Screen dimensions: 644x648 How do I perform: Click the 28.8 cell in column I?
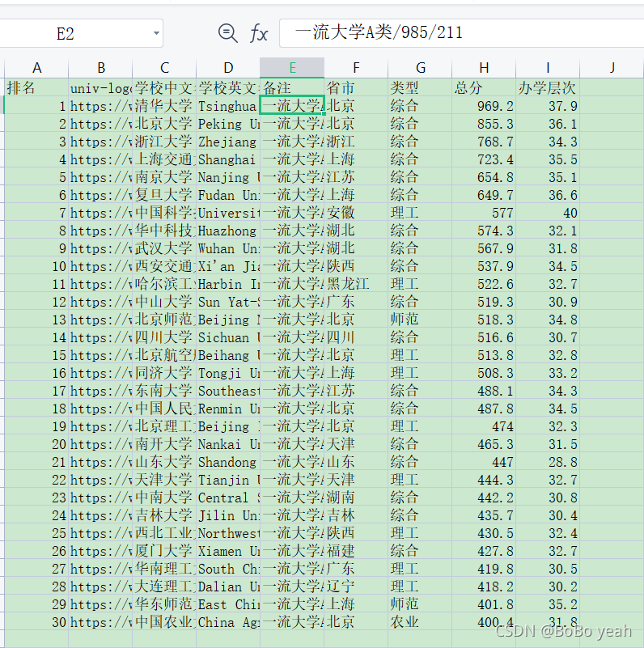point(548,462)
